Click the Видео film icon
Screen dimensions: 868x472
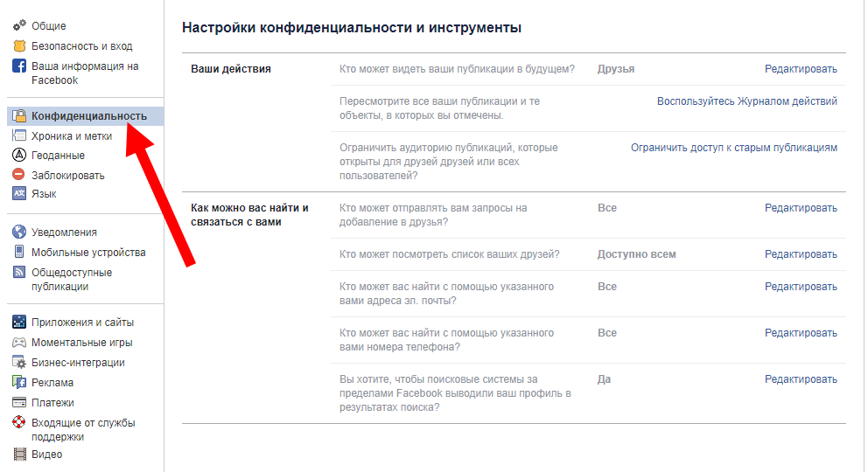[19, 455]
